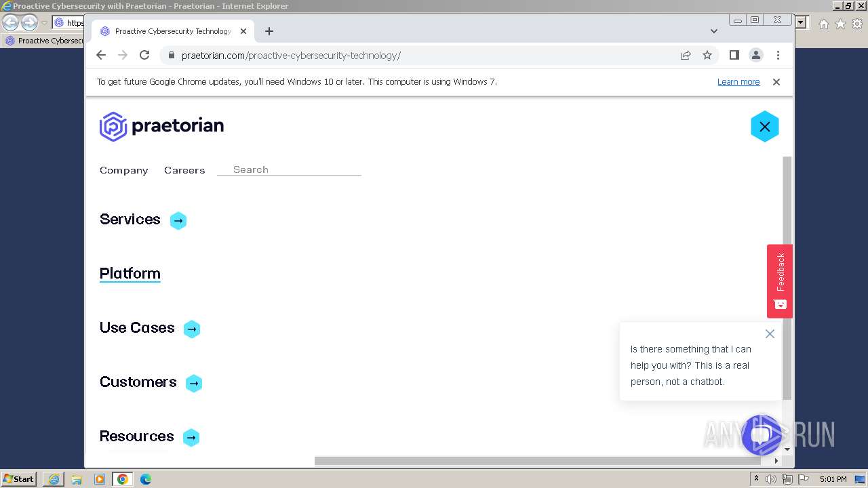Open Internet Explorer's tools gear

[857, 24]
